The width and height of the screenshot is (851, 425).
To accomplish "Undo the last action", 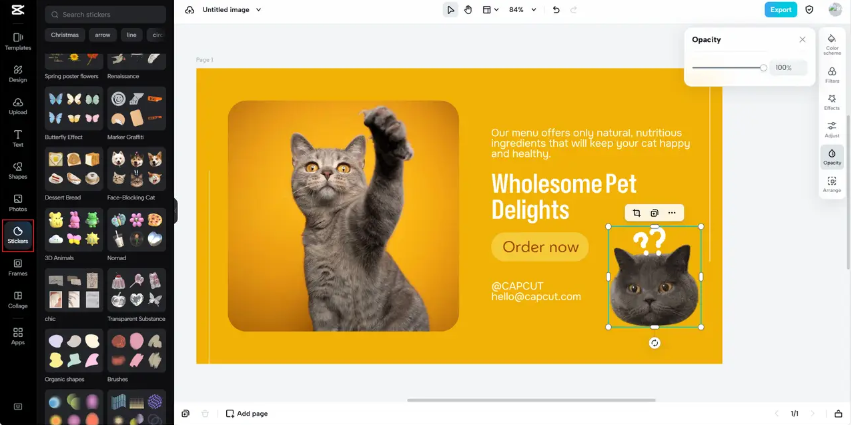I will pyautogui.click(x=556, y=10).
